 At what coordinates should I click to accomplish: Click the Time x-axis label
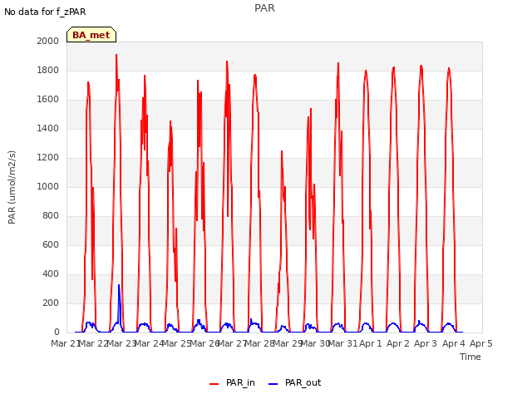(470, 357)
